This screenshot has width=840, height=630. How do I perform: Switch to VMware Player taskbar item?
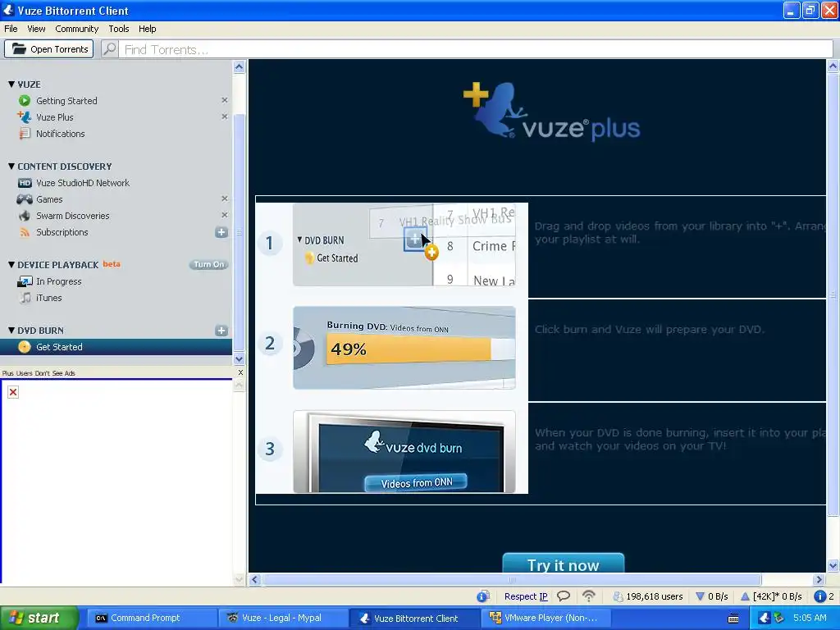pos(544,618)
